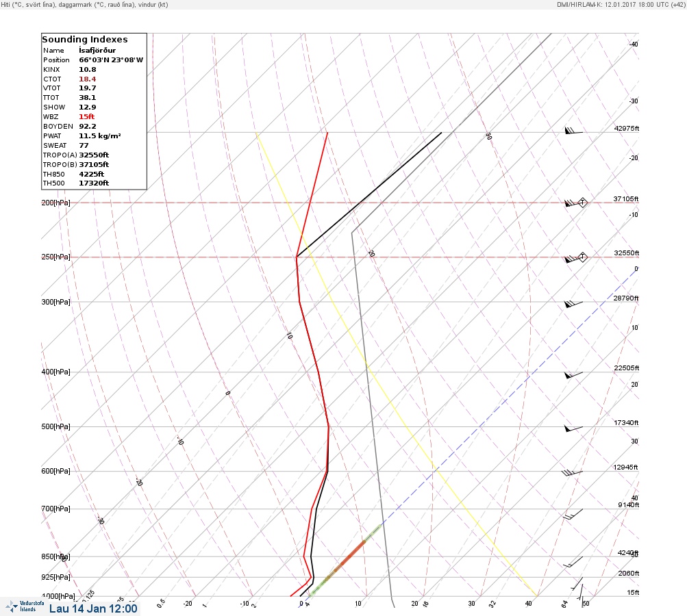Click the 12945ft altitude label
The image size is (687, 616).
625,467
